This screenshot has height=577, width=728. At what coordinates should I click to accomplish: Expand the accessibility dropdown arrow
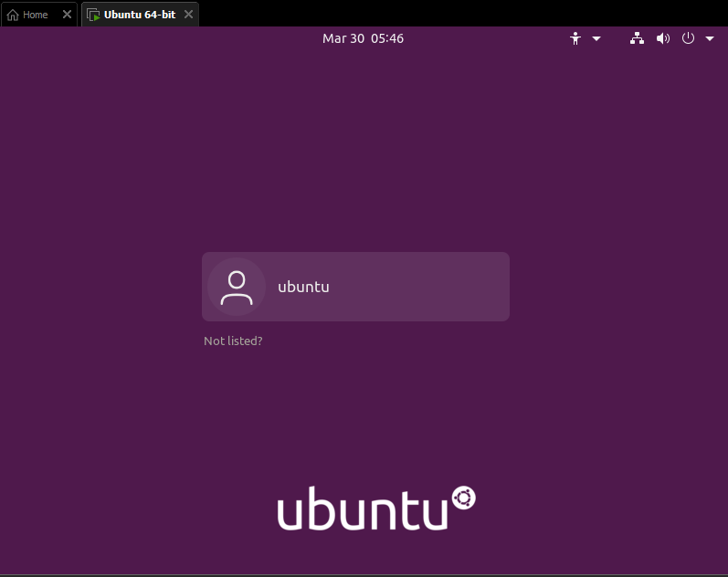coord(596,39)
